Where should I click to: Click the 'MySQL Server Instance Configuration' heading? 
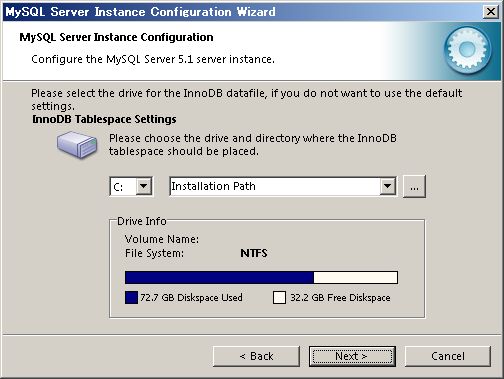click(116, 37)
